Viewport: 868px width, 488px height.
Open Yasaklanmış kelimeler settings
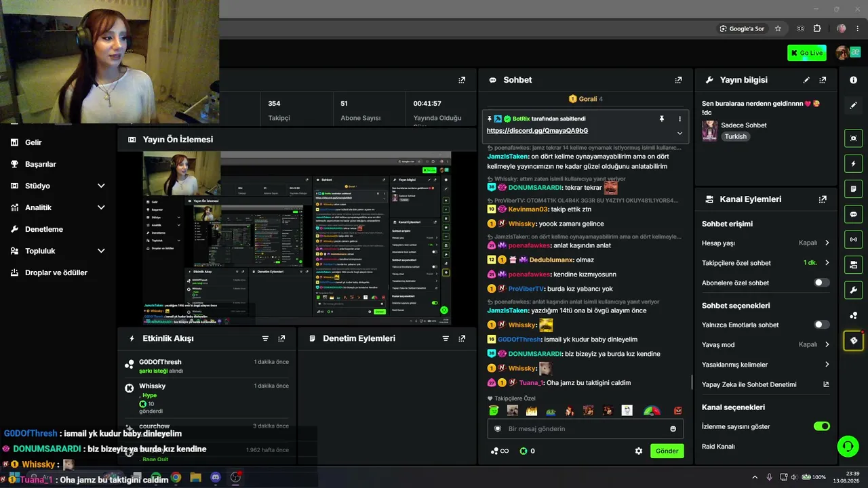click(x=766, y=365)
